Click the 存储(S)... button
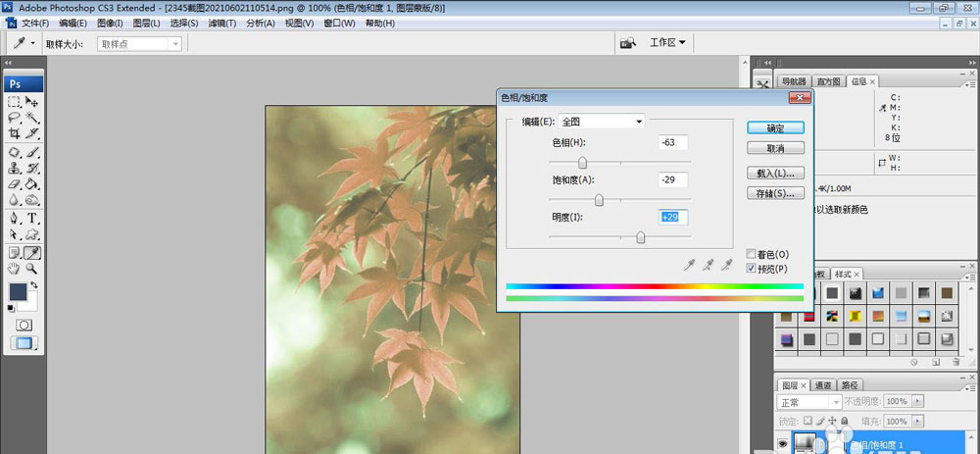This screenshot has width=980, height=454. [775, 193]
